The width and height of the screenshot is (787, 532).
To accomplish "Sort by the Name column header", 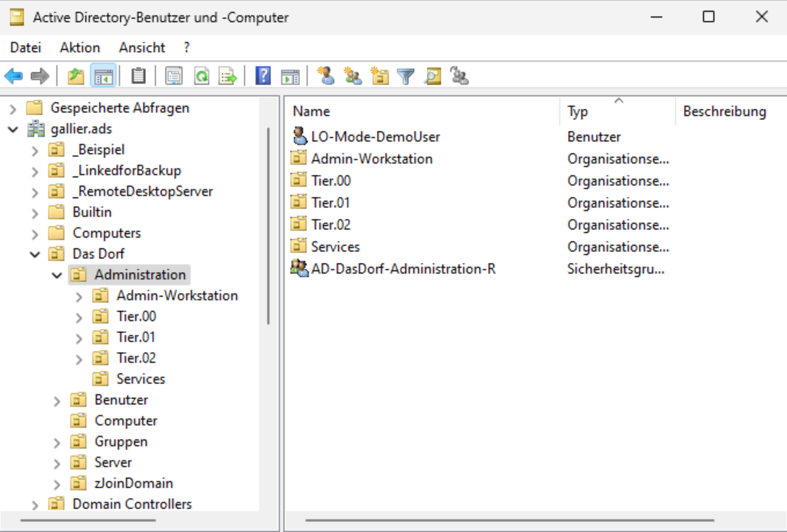I will click(x=422, y=111).
